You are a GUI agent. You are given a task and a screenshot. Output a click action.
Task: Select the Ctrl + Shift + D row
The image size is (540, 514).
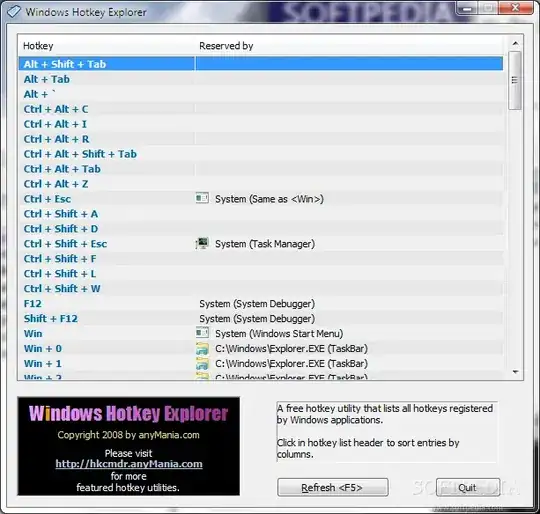(x=261, y=229)
